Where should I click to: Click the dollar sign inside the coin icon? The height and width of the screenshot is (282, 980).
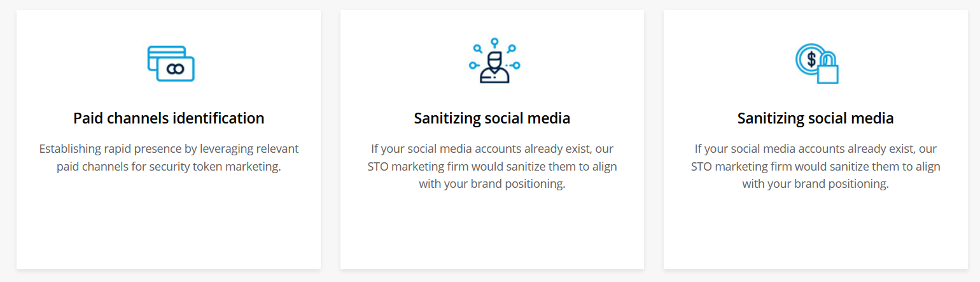(811, 60)
